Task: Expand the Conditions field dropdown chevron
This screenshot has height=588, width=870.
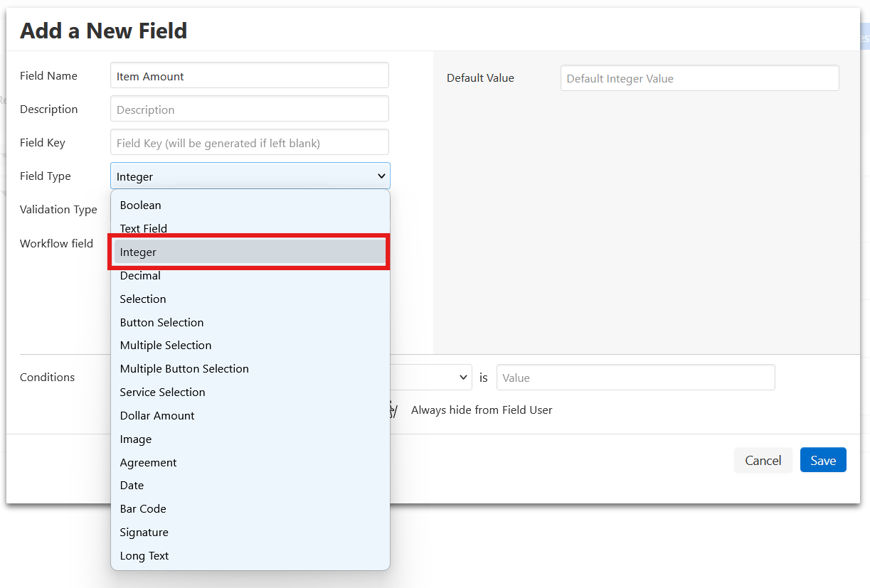Action: pos(463,378)
